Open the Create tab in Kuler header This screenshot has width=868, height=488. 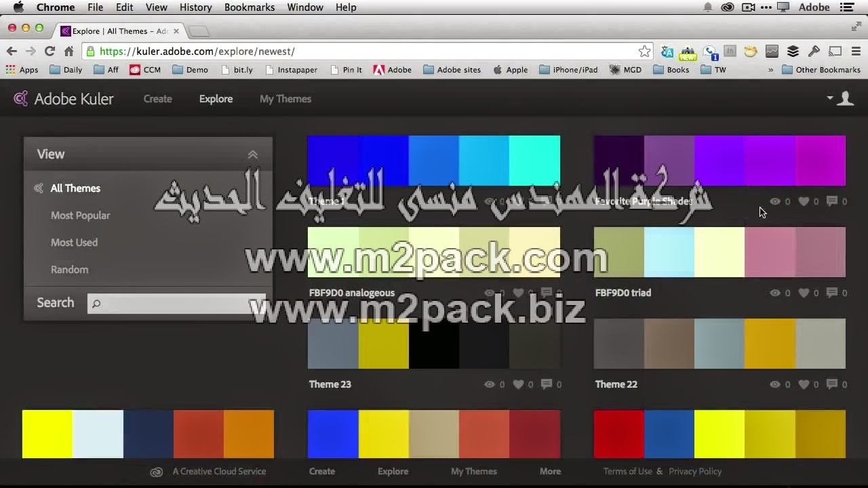click(x=158, y=99)
